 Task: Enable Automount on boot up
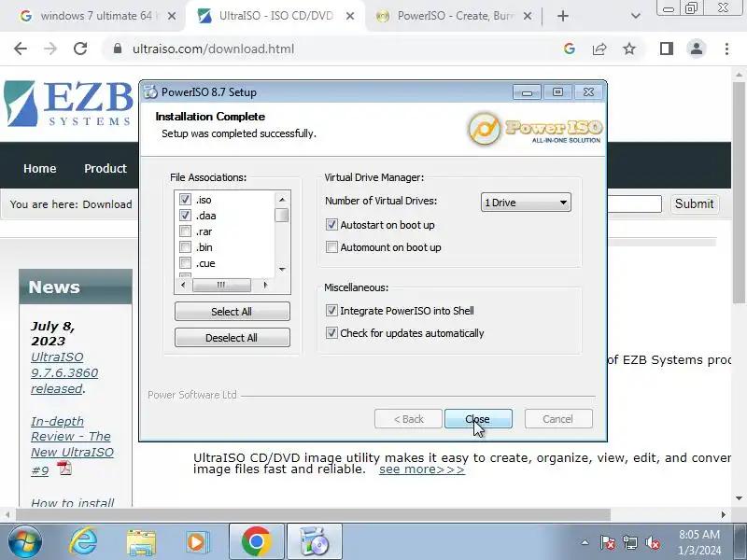pos(331,246)
